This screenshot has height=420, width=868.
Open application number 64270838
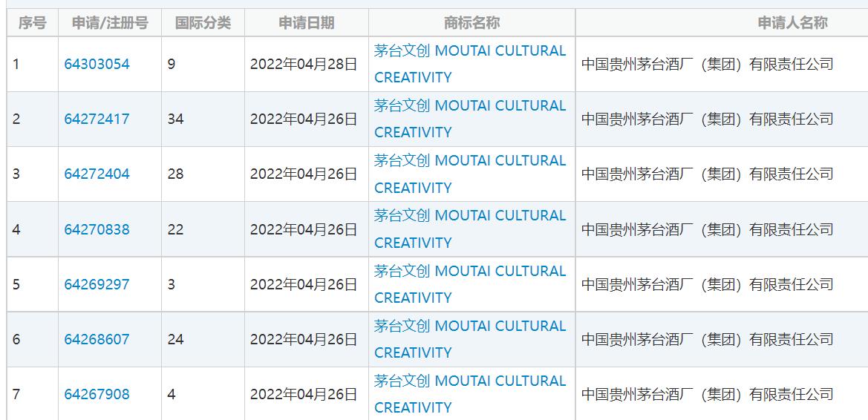pos(97,229)
